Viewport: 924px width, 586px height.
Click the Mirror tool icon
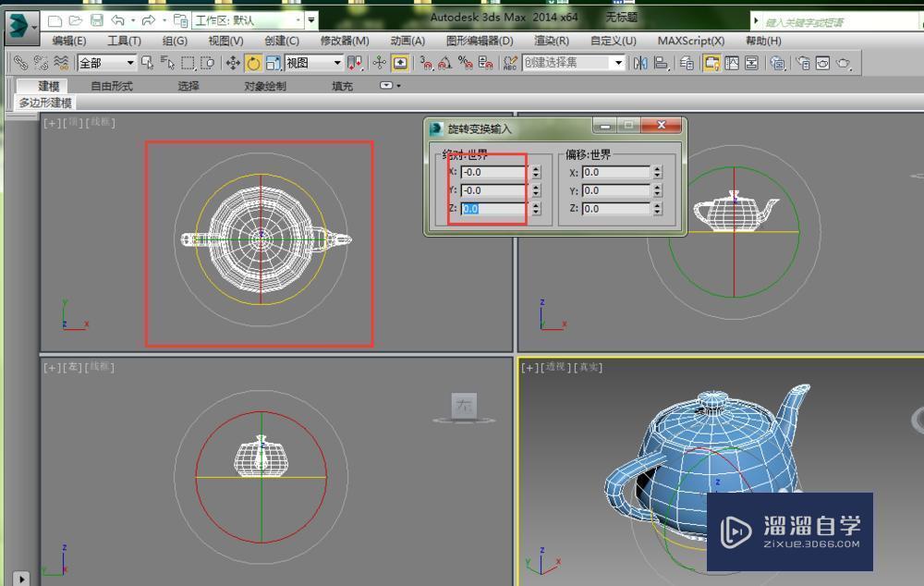point(640,62)
